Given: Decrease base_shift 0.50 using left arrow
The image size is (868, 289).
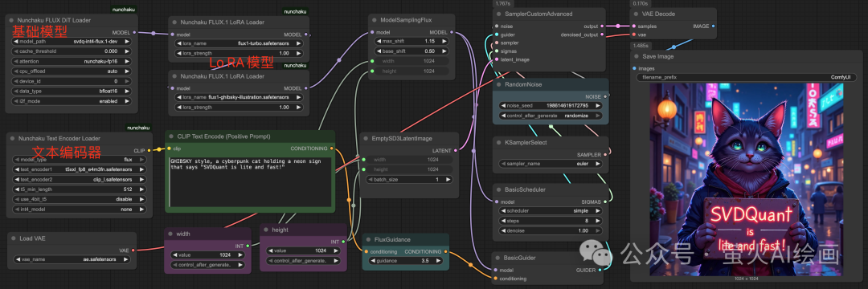Looking at the screenshot, I should [379, 51].
